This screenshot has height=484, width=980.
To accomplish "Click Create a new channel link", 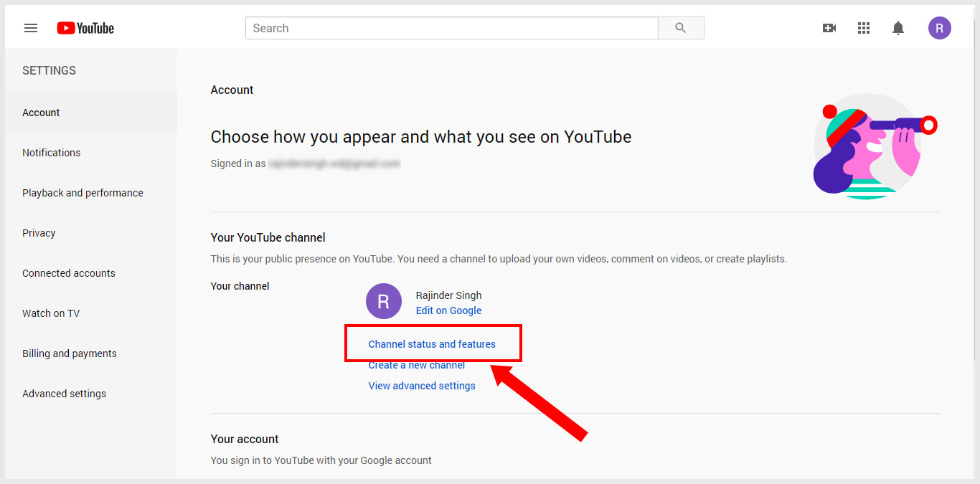I will [x=417, y=366].
